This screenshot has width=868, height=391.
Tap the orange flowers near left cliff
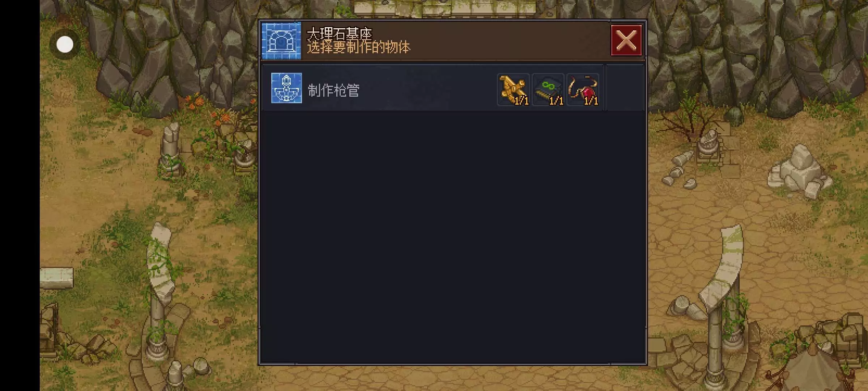click(208, 109)
